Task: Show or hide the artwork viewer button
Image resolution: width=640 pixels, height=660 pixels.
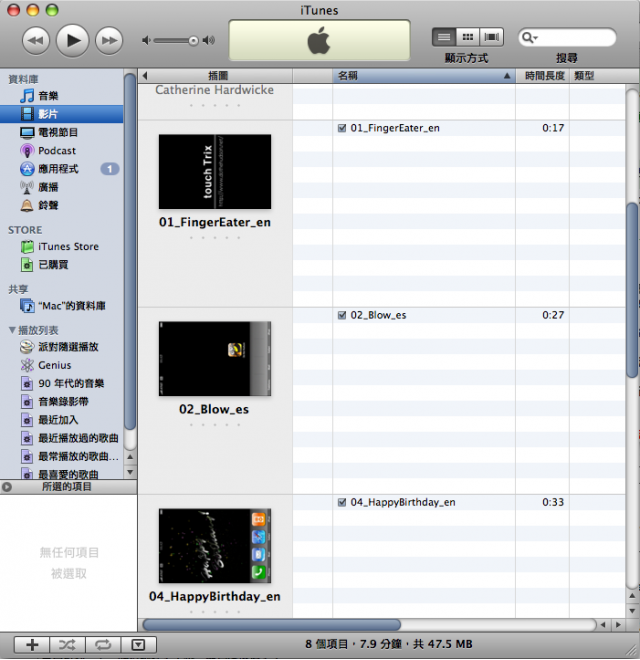Action: click(139, 645)
